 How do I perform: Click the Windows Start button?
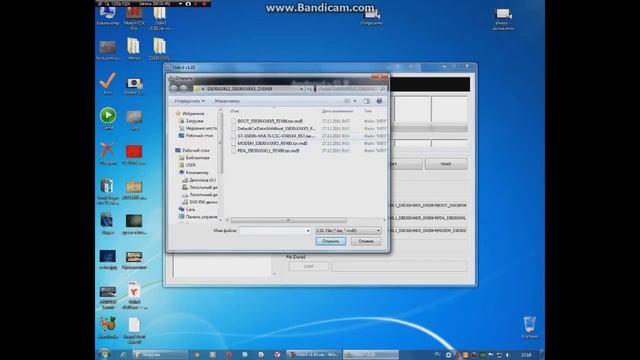104,354
